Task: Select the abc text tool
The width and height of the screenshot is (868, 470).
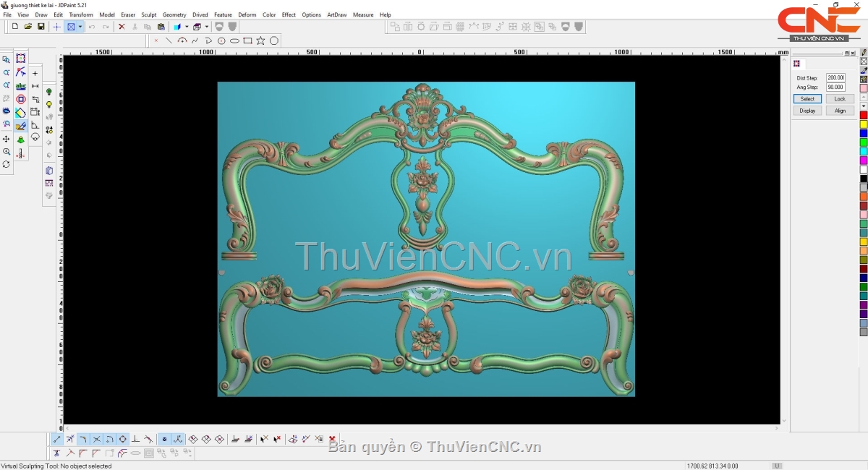Action: click(x=21, y=86)
